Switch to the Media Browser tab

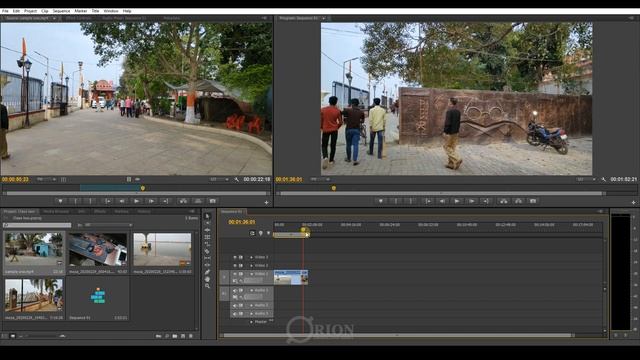56,211
